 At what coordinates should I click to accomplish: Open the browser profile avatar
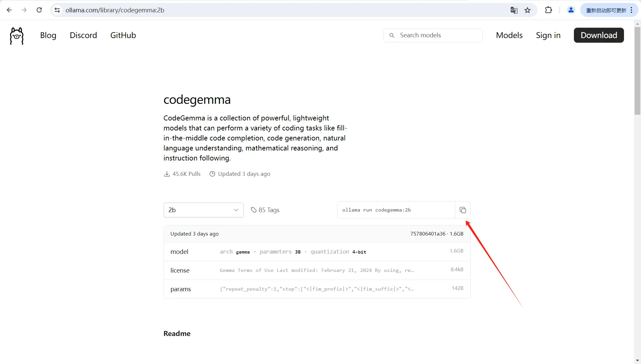pyautogui.click(x=571, y=10)
